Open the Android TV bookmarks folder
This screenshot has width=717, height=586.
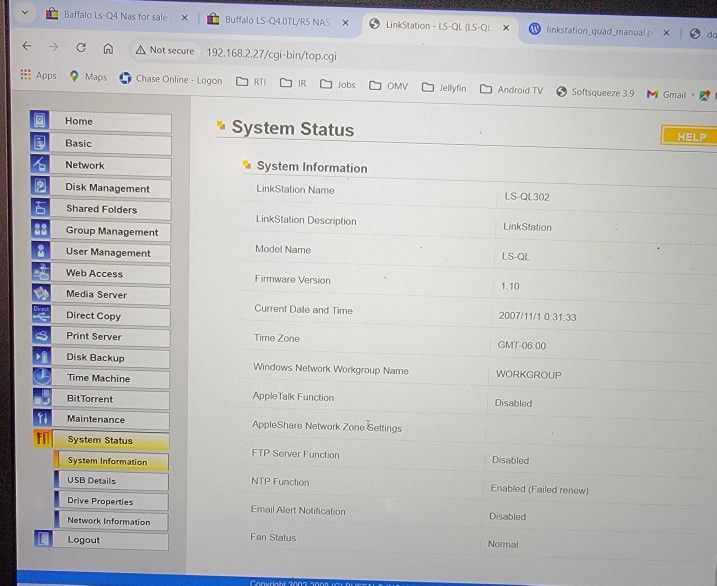point(511,90)
